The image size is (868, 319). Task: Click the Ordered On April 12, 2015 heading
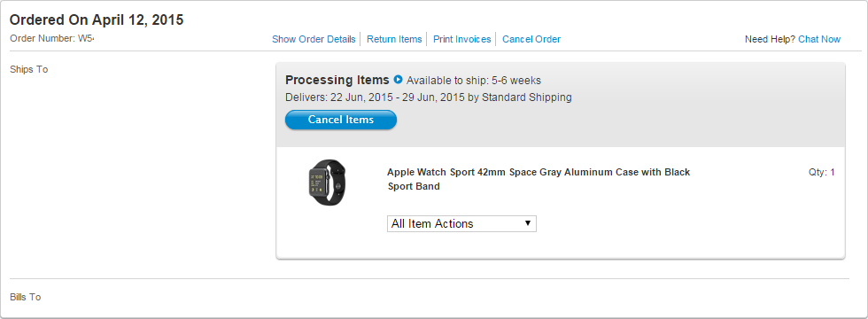coord(97,19)
